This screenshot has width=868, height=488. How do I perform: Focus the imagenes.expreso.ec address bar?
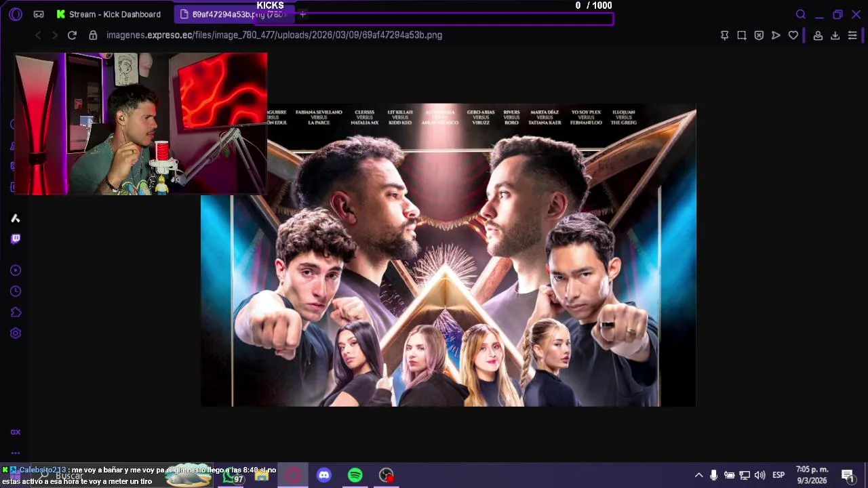click(x=274, y=35)
